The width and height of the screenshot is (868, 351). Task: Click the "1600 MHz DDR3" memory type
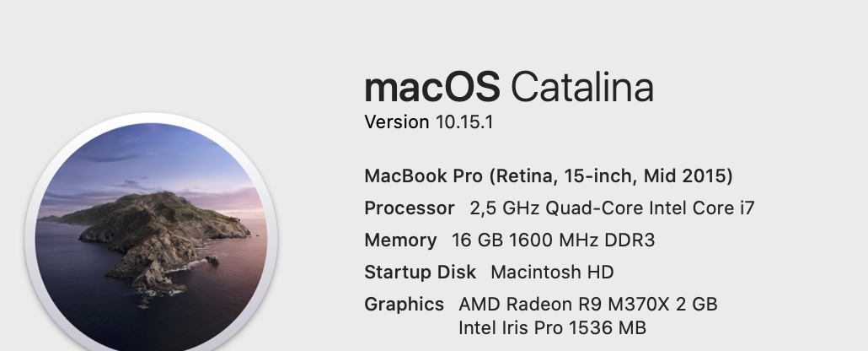coord(582,240)
